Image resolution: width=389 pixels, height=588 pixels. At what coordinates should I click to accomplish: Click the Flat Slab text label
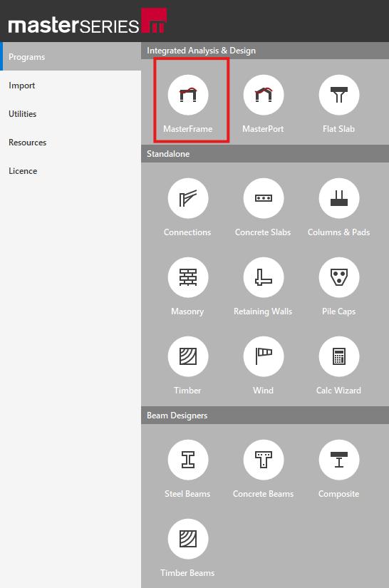[339, 129]
